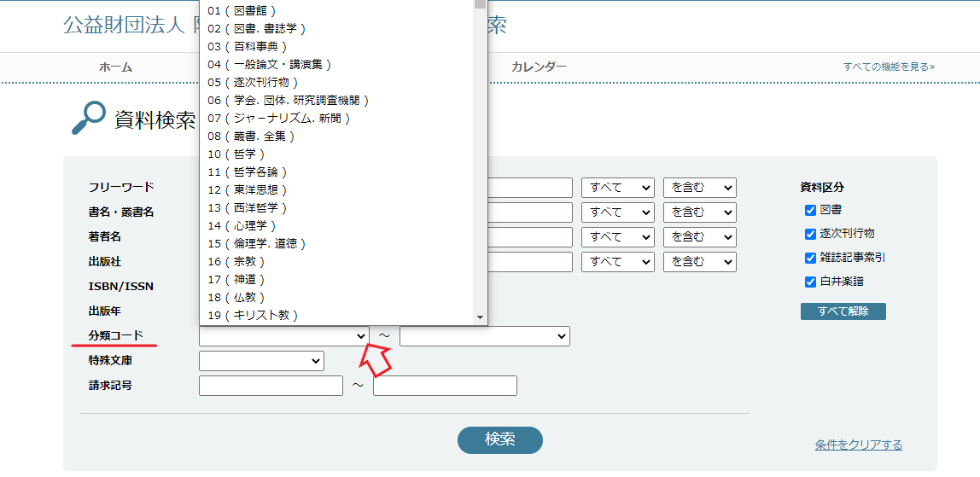Open the カレンダー tab
Image resolution: width=980 pixels, height=477 pixels.
click(x=539, y=67)
